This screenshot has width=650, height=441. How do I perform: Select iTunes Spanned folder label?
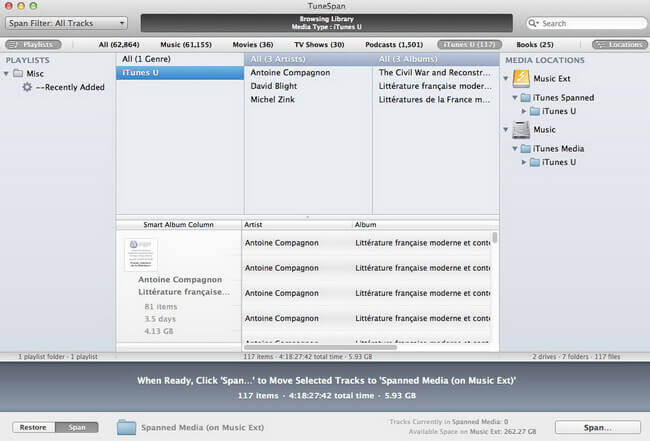coord(563,98)
